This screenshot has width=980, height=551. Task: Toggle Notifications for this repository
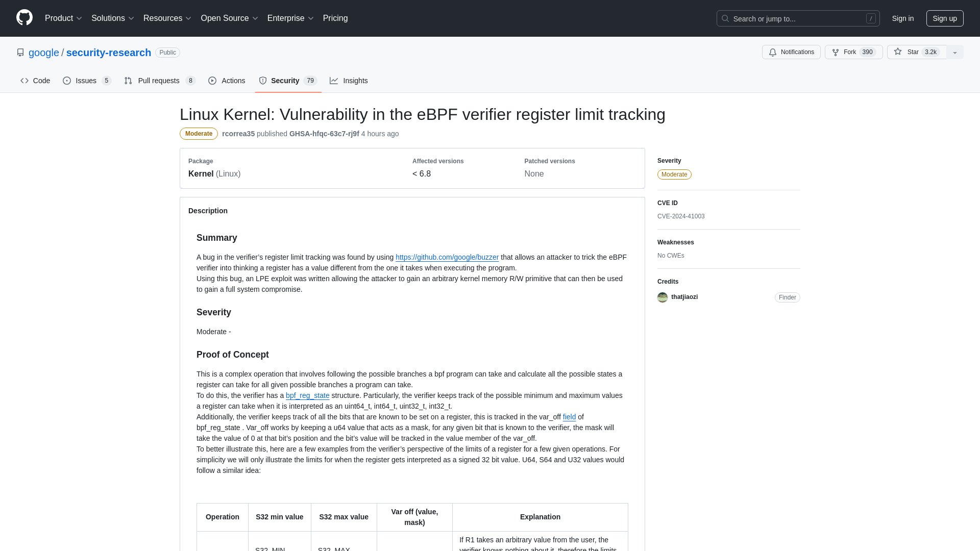(x=791, y=52)
